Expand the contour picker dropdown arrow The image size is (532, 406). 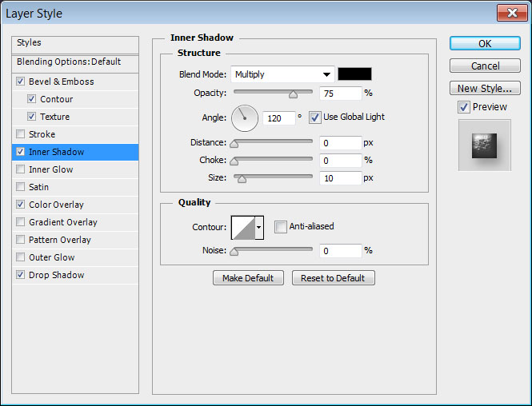click(x=259, y=228)
